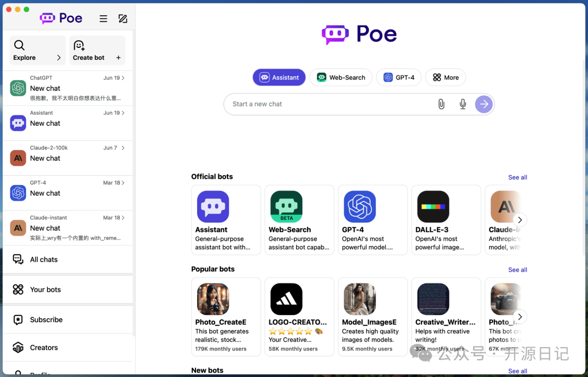Expand Explore with its chevron arrow
The width and height of the screenshot is (588, 377).
pos(59,58)
